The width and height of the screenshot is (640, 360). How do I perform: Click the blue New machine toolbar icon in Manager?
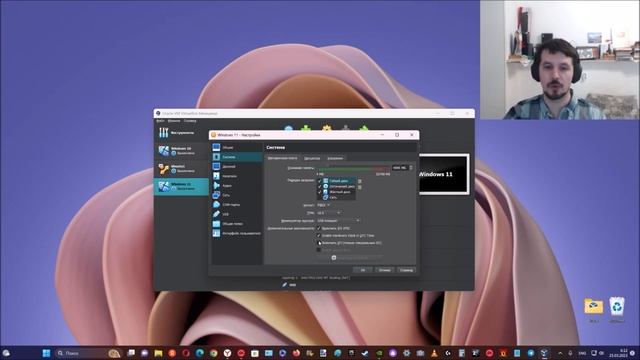click(289, 128)
